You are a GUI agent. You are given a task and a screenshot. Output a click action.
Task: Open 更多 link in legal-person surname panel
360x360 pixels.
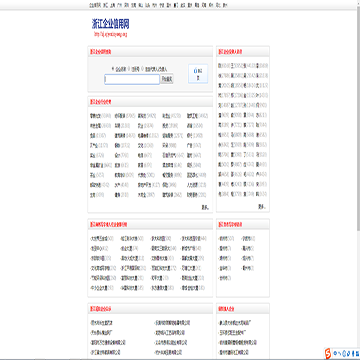(262, 207)
